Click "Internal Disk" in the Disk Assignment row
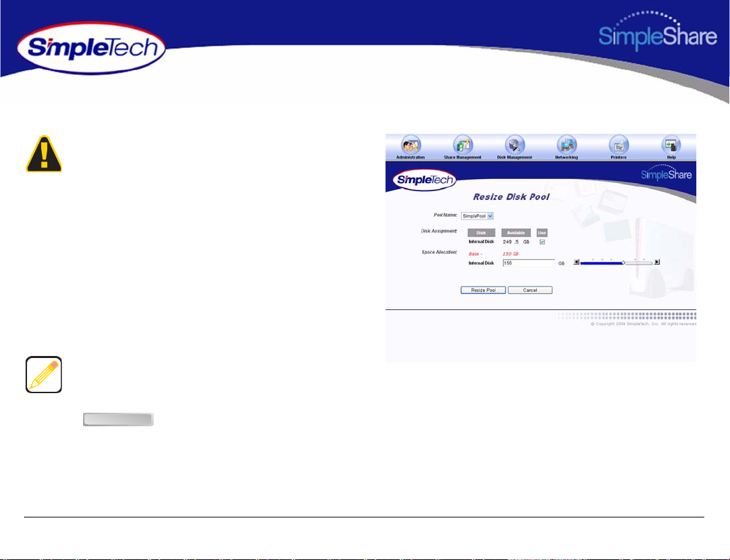Image resolution: width=730 pixels, height=560 pixels. point(481,242)
